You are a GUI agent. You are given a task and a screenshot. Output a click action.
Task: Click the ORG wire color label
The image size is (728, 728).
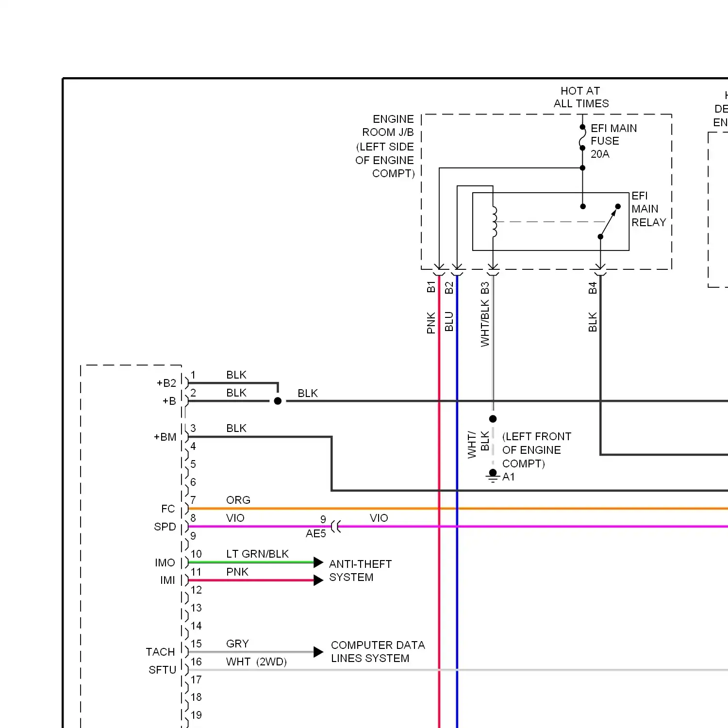pos(238,500)
